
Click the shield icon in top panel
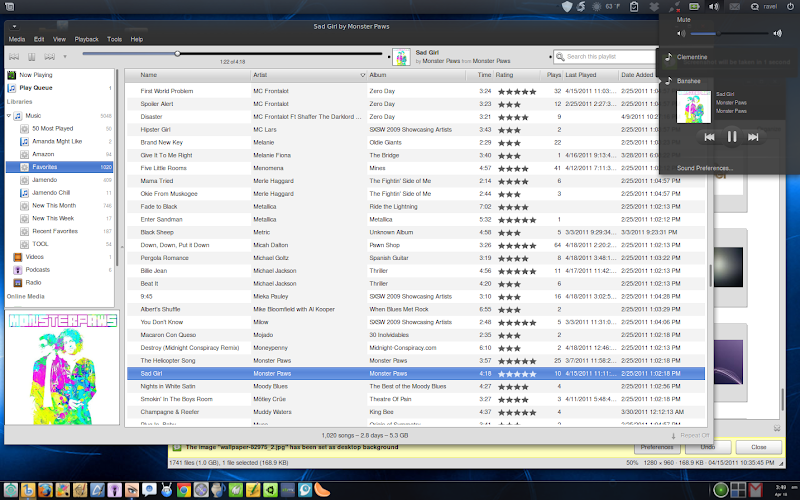pos(566,7)
